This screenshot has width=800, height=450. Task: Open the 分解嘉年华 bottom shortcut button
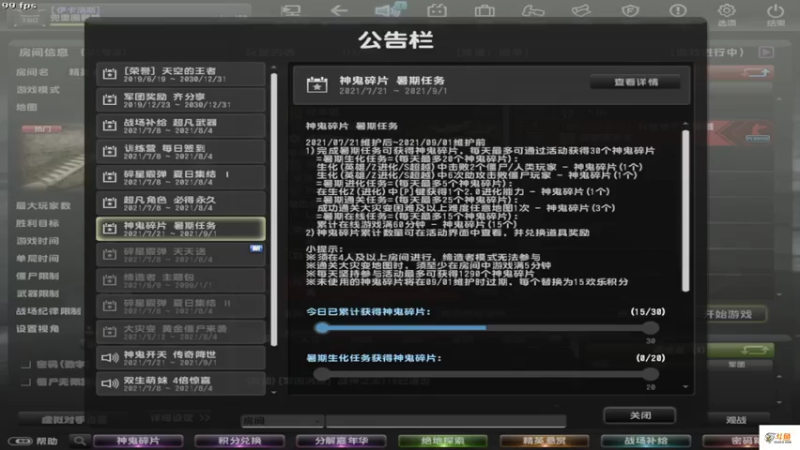point(341,441)
